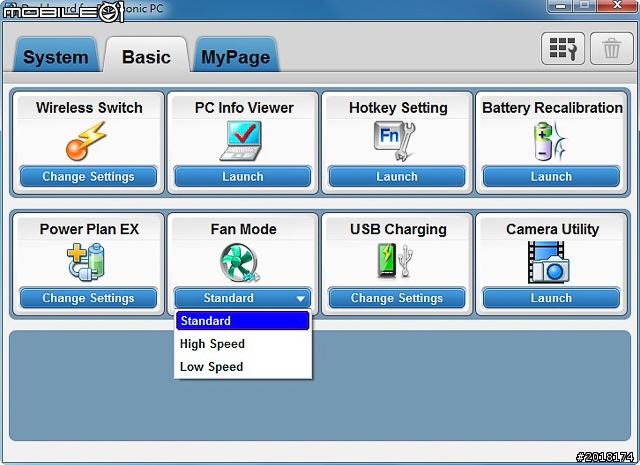This screenshot has height=465, width=640.
Task: Switch to the System tab
Action: pyautogui.click(x=56, y=56)
